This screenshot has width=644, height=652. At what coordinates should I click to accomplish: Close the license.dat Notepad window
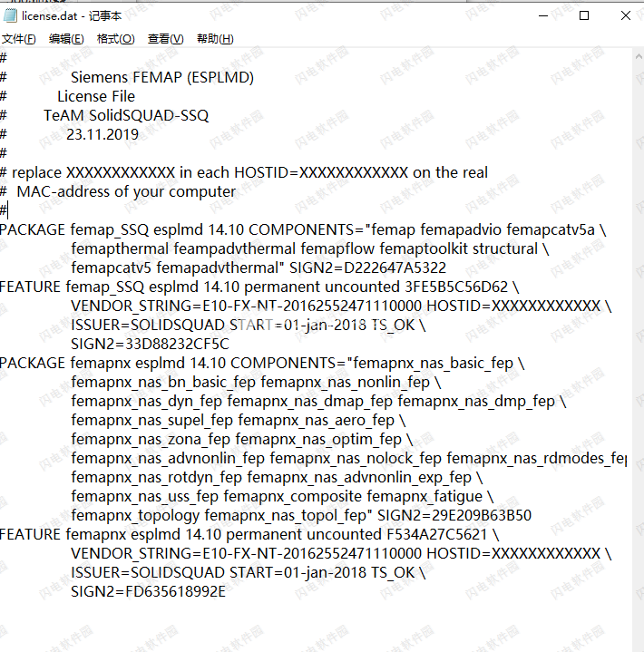coord(625,15)
